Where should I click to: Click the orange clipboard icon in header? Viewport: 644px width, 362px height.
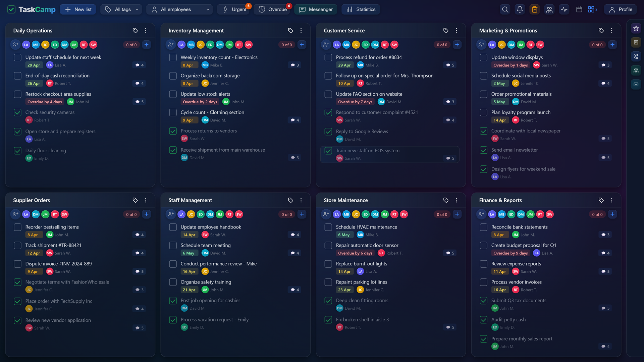(534, 9)
